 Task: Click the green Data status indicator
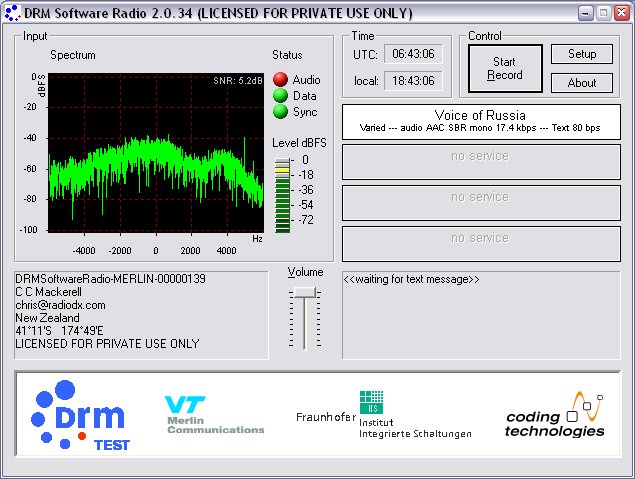[x=280, y=96]
